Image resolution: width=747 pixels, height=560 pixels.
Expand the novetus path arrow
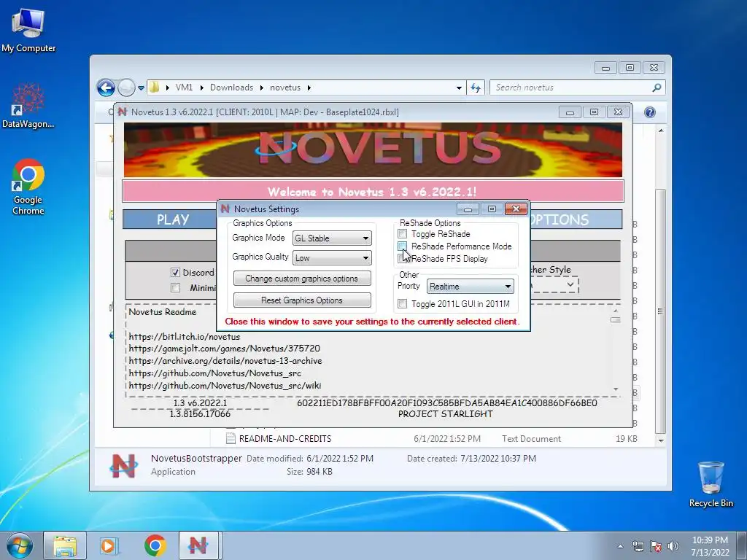(309, 87)
